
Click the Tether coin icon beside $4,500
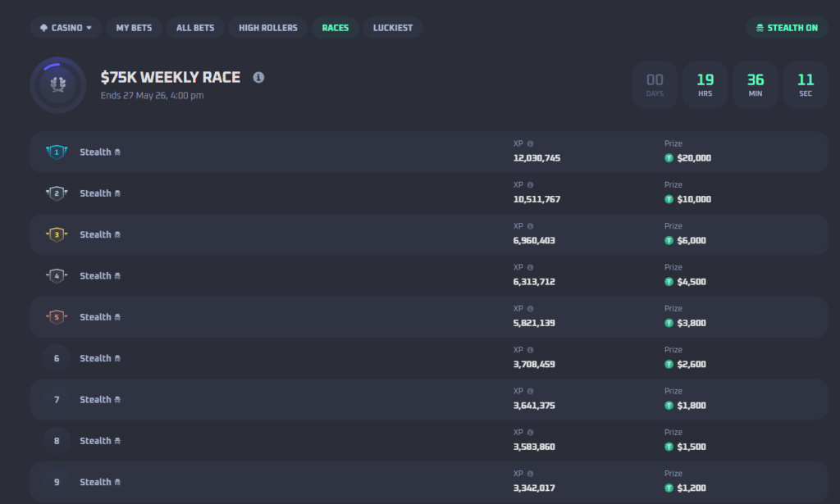669,281
